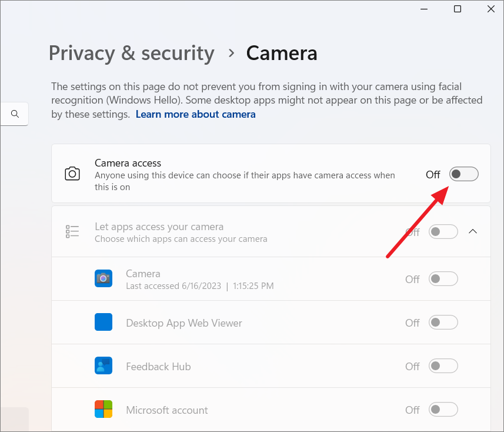This screenshot has width=504, height=432.
Task: Click the app list icon next to Let apps access
Action: 72,231
